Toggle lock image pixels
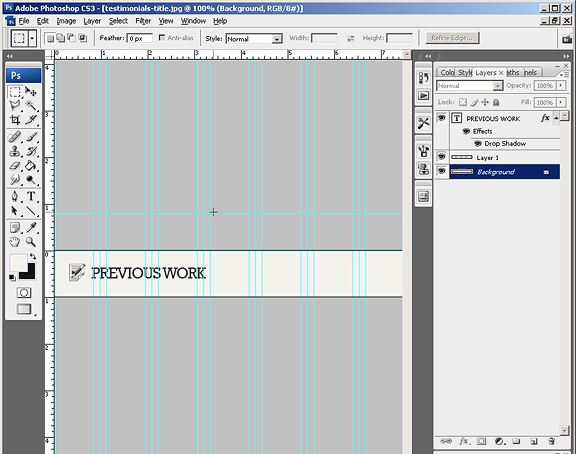The height and width of the screenshot is (454, 576). coord(474,102)
